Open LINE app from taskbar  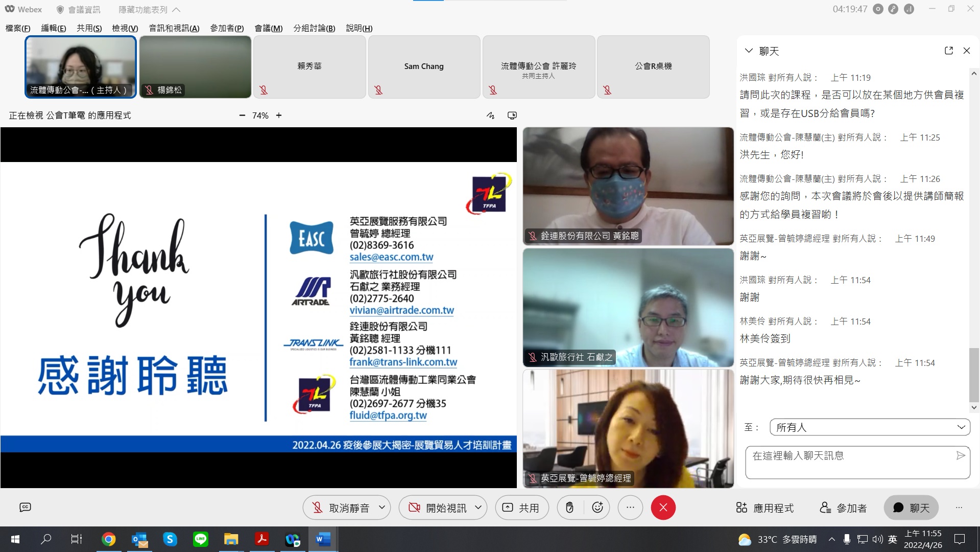click(201, 539)
